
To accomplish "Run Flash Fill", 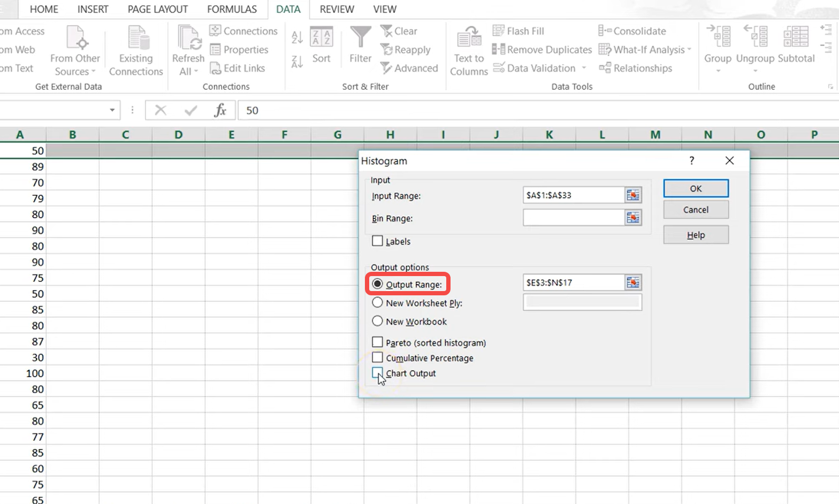I will pyautogui.click(x=518, y=31).
